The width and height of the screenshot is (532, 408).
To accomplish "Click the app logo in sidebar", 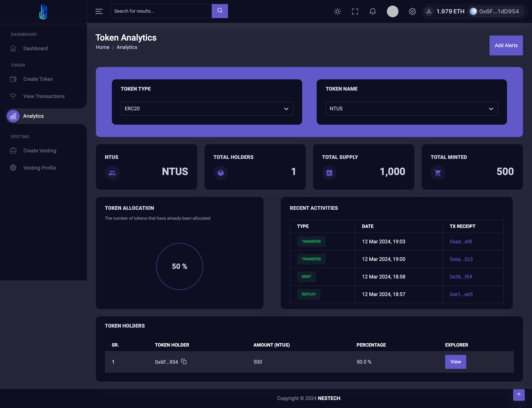I will tap(43, 12).
